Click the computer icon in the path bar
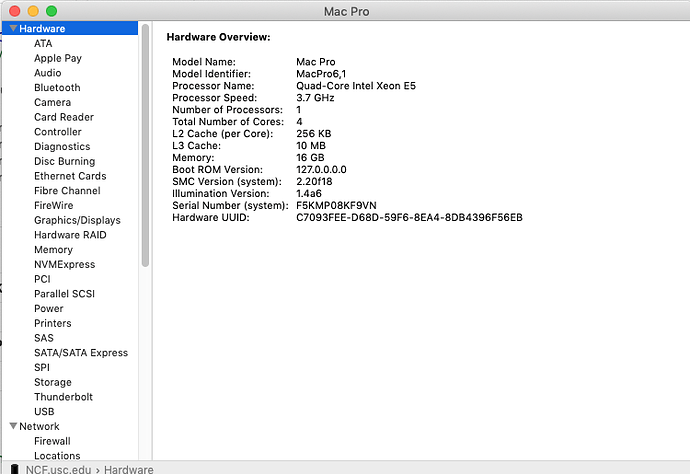Viewport: 690px width, 474px height. (13, 468)
